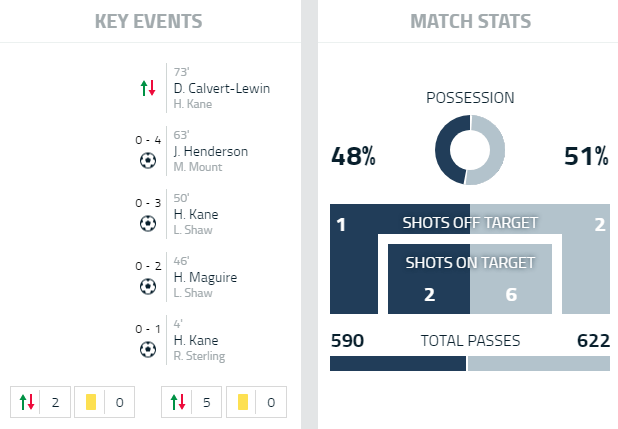Select player D. Calvert-Lewin
Viewport: 618px width, 429px height.
point(221,88)
